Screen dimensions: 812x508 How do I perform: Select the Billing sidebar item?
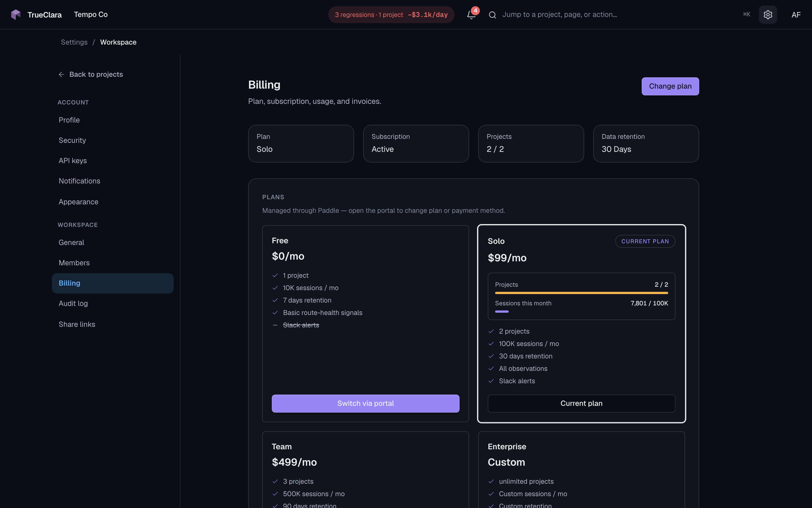(x=112, y=283)
